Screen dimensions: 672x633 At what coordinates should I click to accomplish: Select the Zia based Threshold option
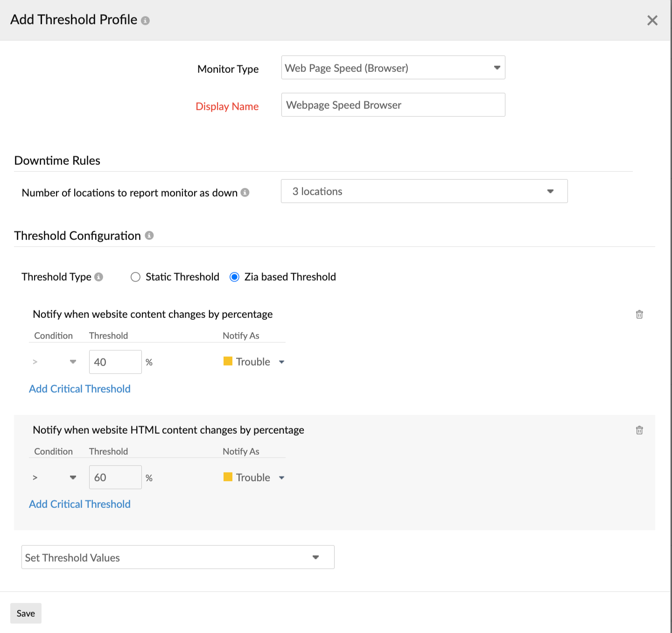coord(234,277)
